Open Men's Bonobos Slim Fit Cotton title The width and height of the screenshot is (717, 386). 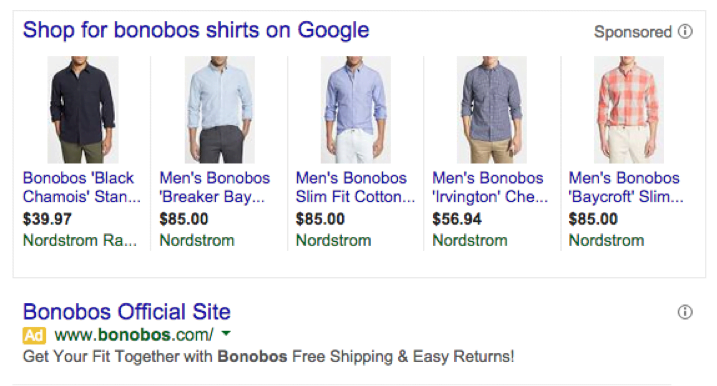pos(355,187)
